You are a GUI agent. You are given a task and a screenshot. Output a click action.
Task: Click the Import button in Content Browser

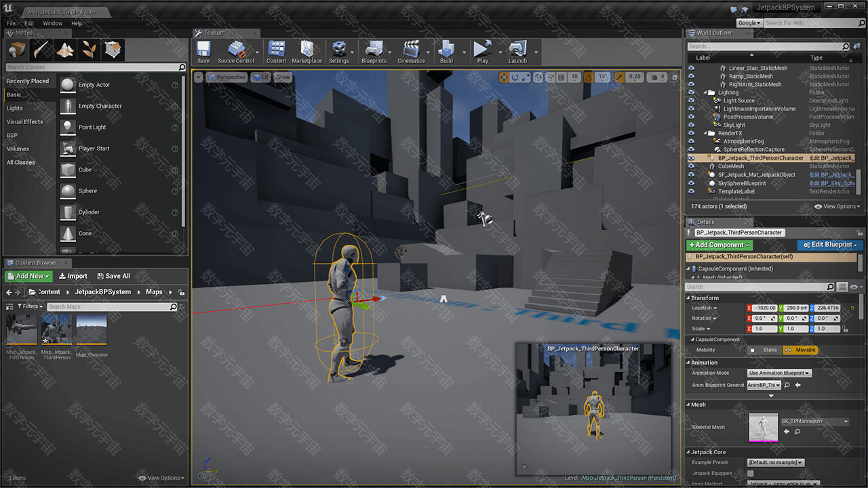click(73, 276)
